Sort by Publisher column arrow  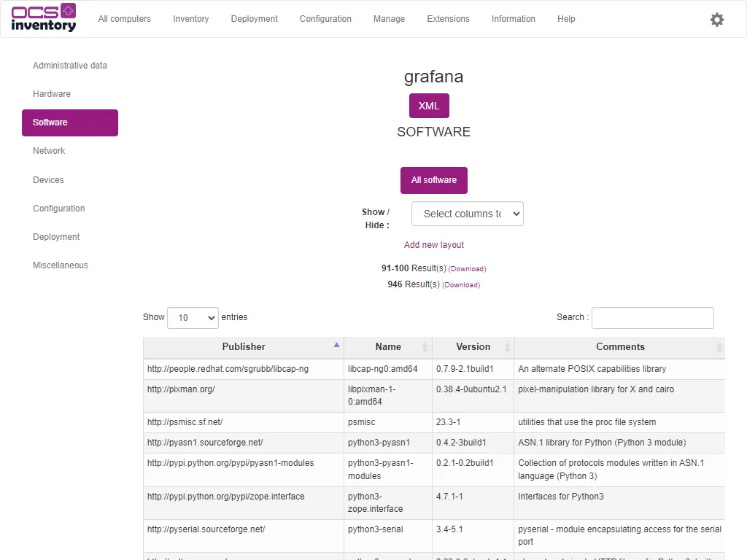click(x=336, y=345)
